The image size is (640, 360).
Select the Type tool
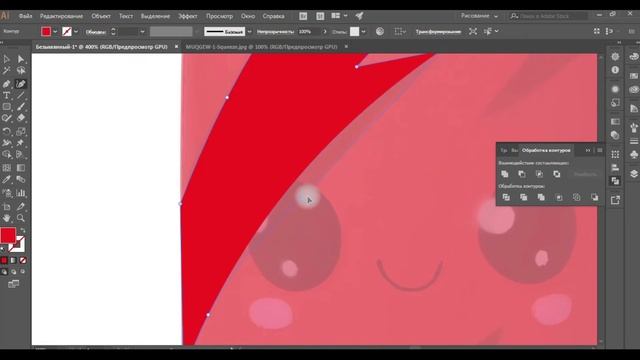coord(7,96)
